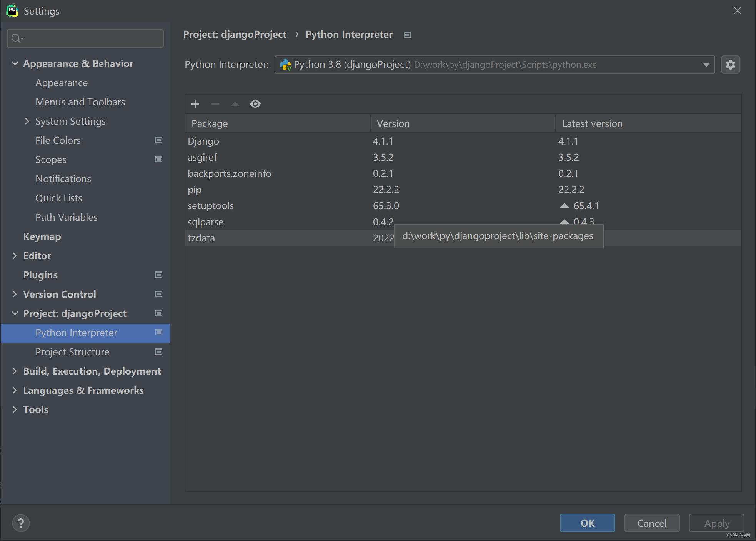Image resolution: width=756 pixels, height=541 pixels.
Task: Expand the Version Control section
Action: (15, 294)
